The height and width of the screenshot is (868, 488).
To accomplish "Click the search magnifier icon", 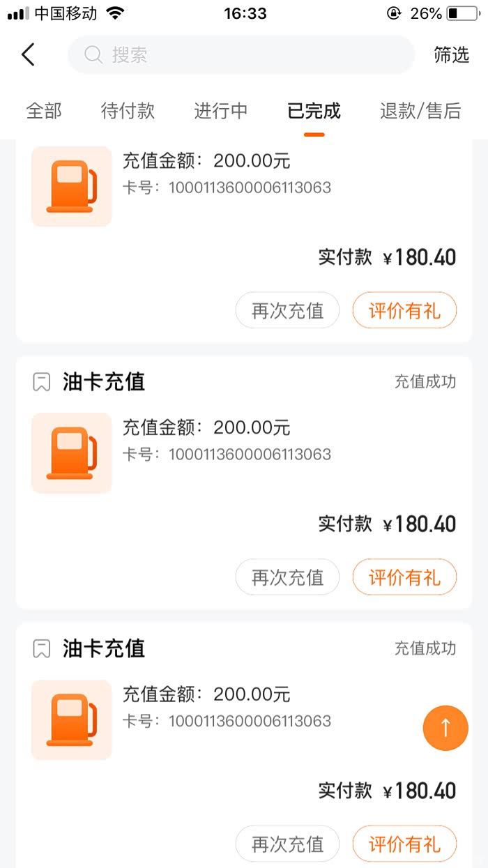I will point(93,54).
